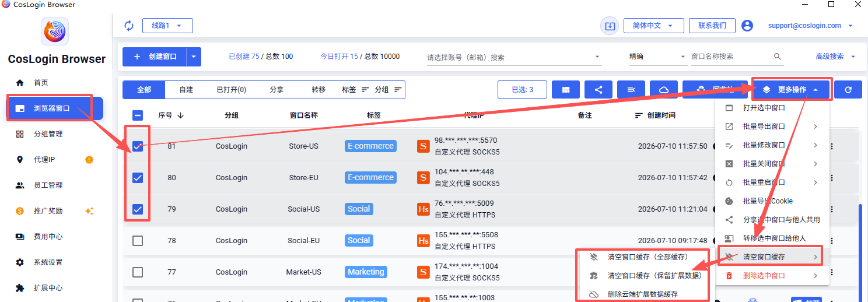Click the refresh list button beside 更多操作

point(848,90)
